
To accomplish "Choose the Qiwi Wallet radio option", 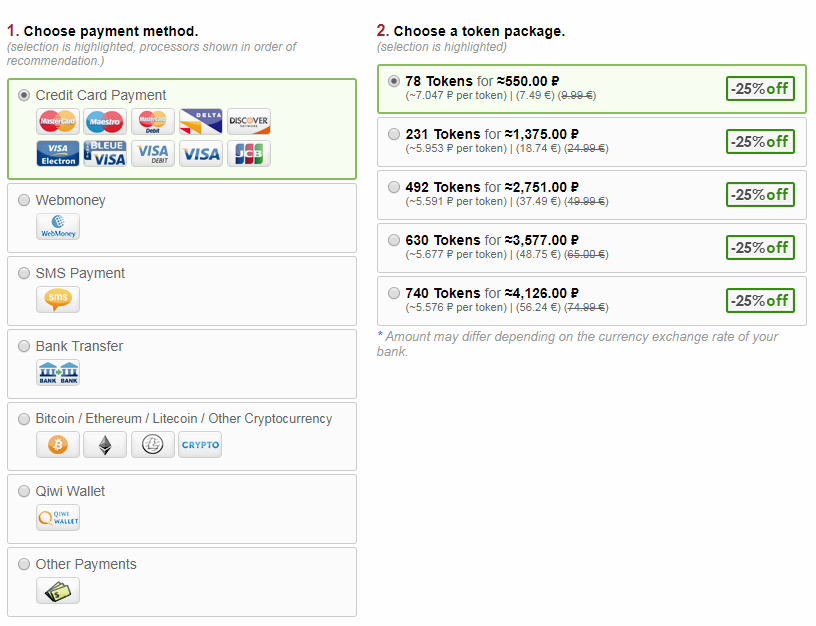I will (24, 492).
